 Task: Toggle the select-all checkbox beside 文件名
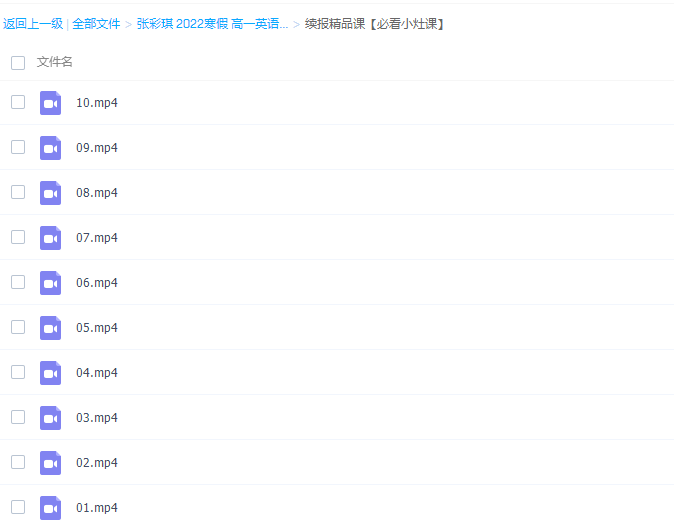click(18, 63)
